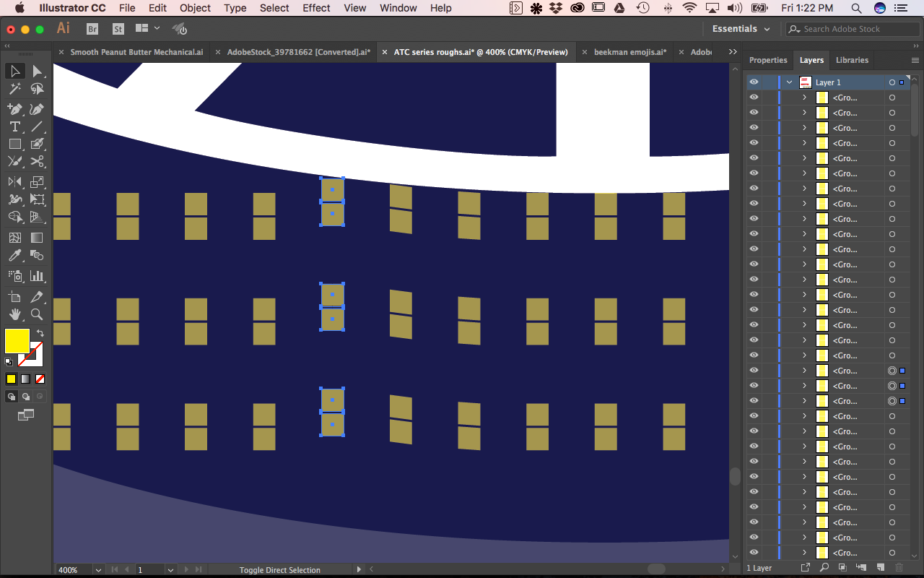Open the Arrange Documents dropdown
This screenshot has height=578, width=924.
tap(147, 29)
